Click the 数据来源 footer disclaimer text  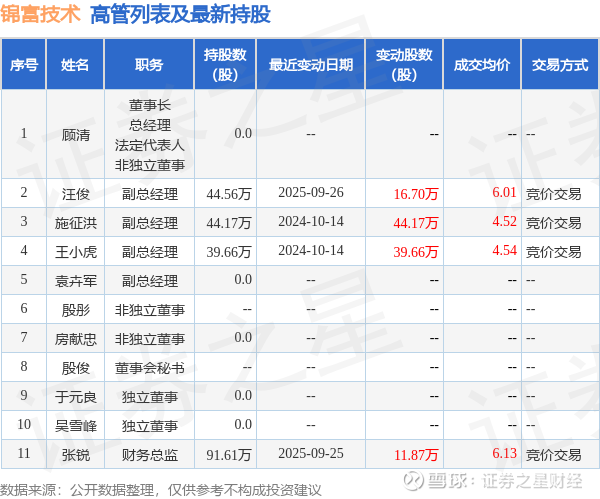click(x=161, y=490)
